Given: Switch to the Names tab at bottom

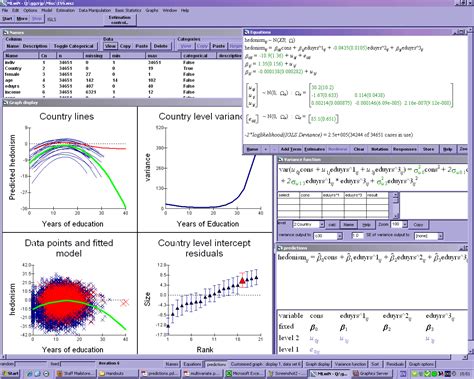Looking at the screenshot, I should [172, 364].
